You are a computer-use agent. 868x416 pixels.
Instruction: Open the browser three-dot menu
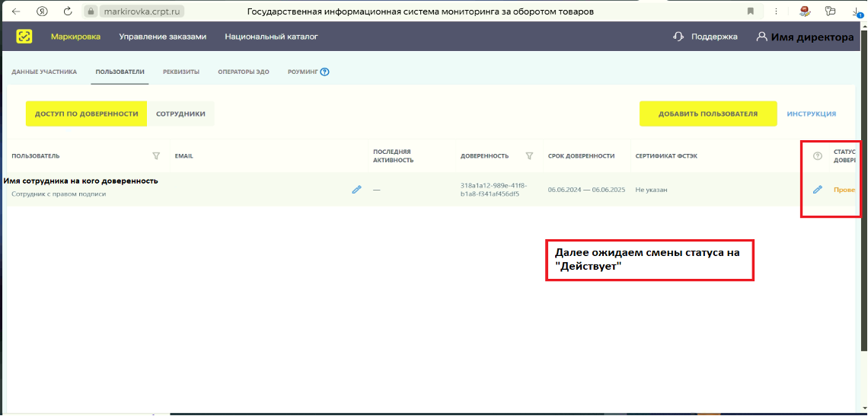click(x=777, y=11)
